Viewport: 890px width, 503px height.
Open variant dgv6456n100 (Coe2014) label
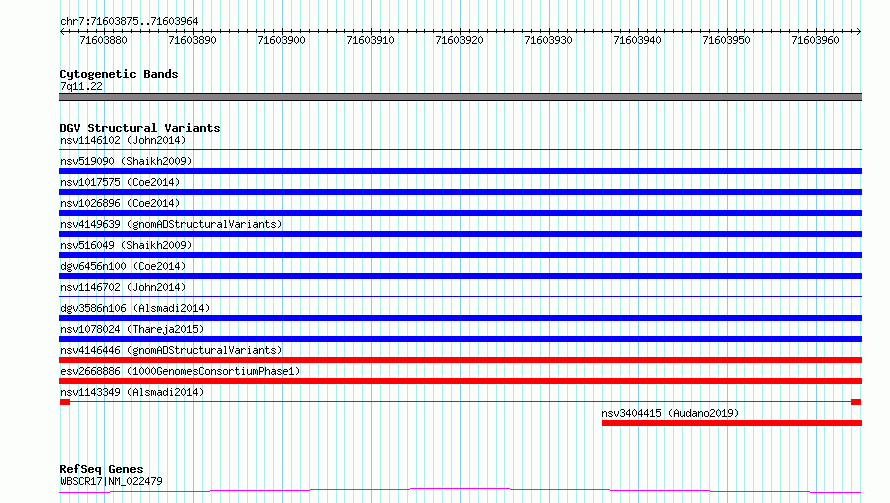pos(123,266)
